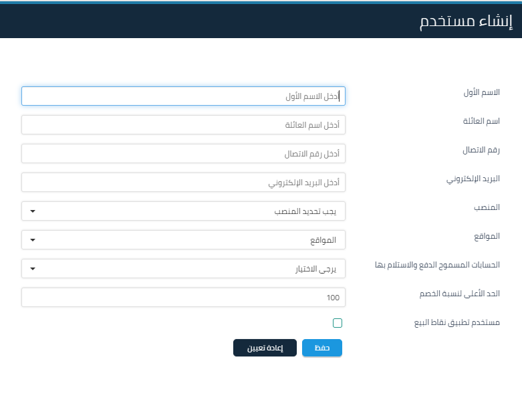Open the position dropdown (يجب تحديد المنصب)
Screen dimensions: 522x420
183,211
